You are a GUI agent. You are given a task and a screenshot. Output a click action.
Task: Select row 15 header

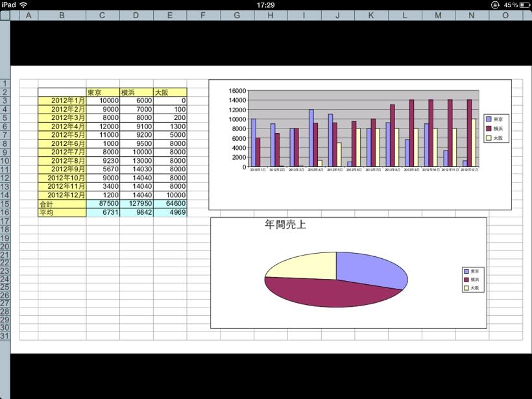click(5, 204)
